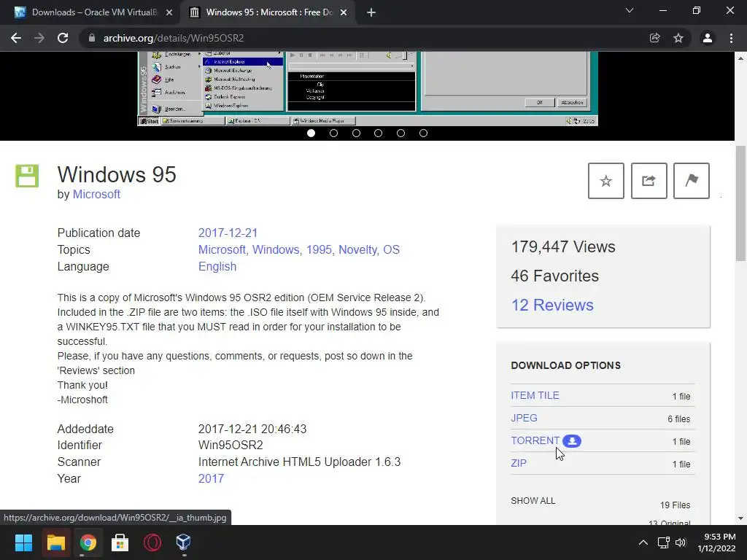Click the 2017-12-21 publication date link

(228, 233)
